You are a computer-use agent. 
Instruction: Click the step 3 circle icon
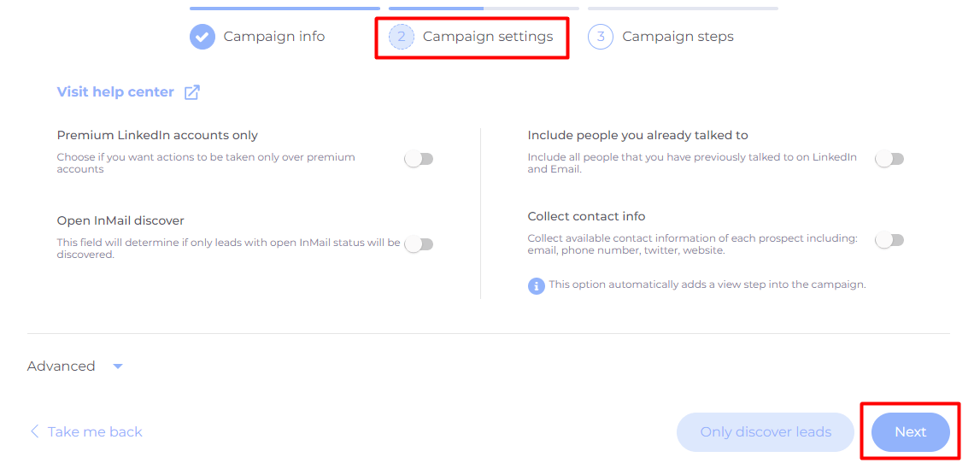click(x=601, y=37)
